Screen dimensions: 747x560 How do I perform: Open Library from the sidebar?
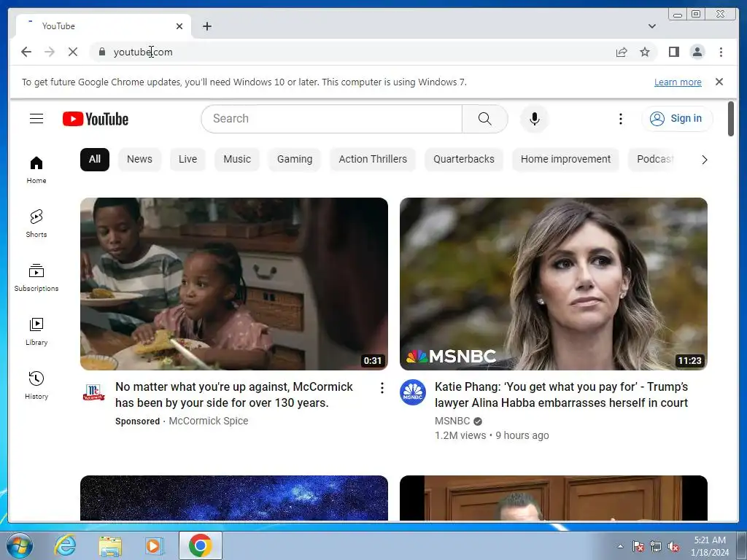click(x=36, y=332)
